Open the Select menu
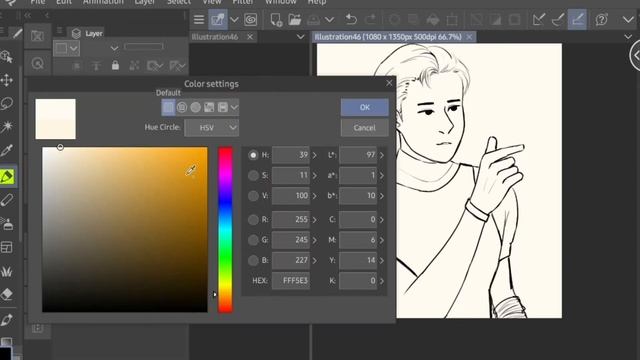640x360 pixels. (x=179, y=2)
